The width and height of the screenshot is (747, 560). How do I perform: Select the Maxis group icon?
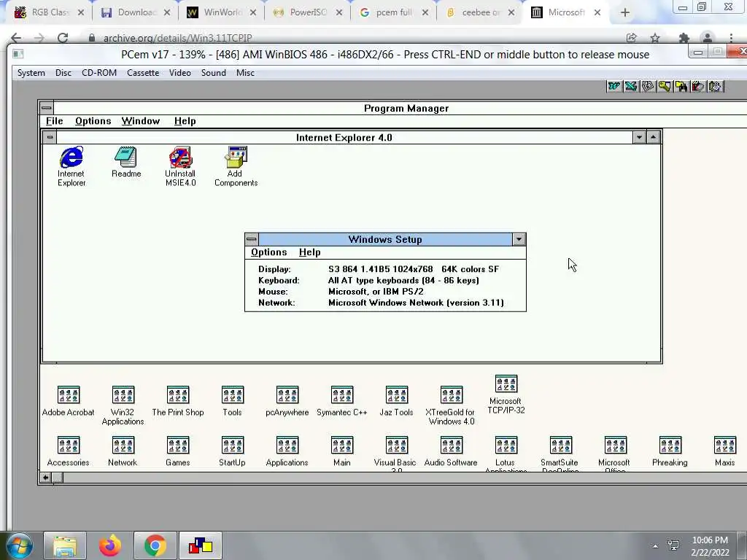click(725, 446)
